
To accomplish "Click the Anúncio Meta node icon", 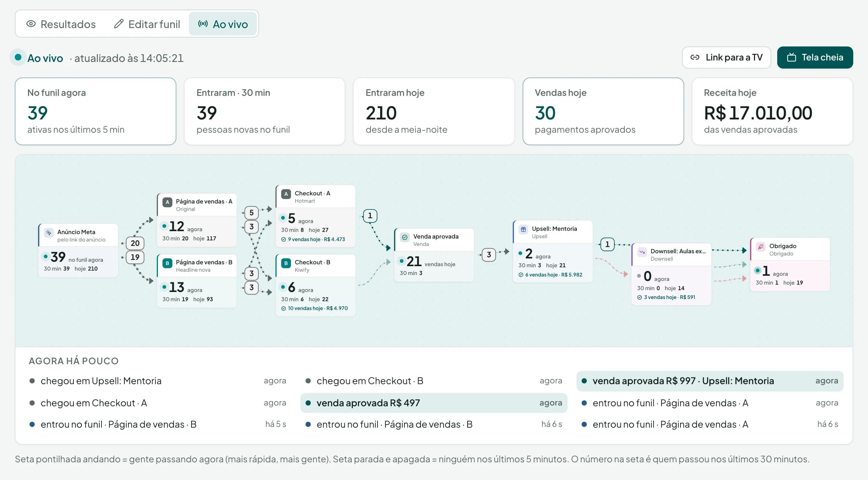I will (x=48, y=233).
